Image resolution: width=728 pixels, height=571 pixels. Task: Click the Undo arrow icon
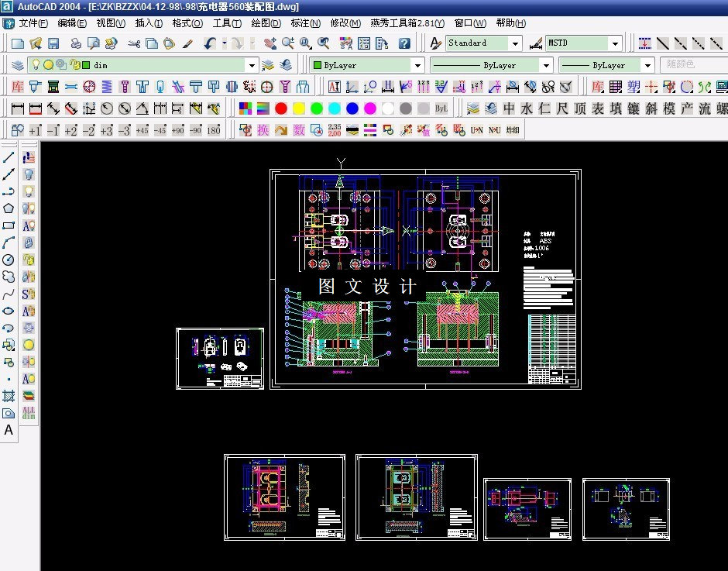(209, 43)
